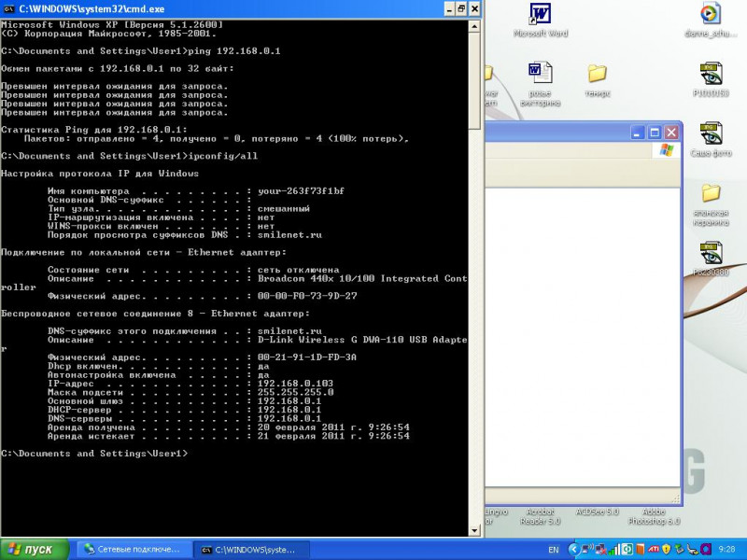
Task: Open the 'тенирс' folder on desktop
Action: click(x=598, y=74)
